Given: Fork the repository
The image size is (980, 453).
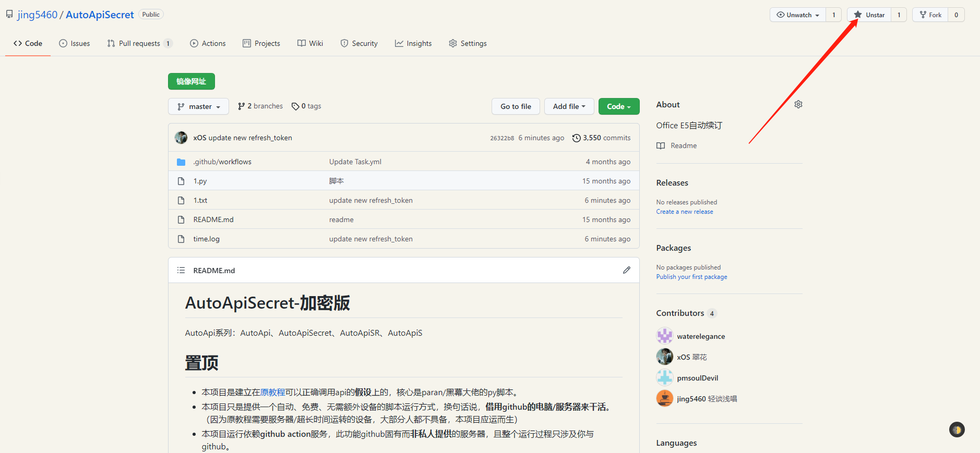Looking at the screenshot, I should pos(930,15).
